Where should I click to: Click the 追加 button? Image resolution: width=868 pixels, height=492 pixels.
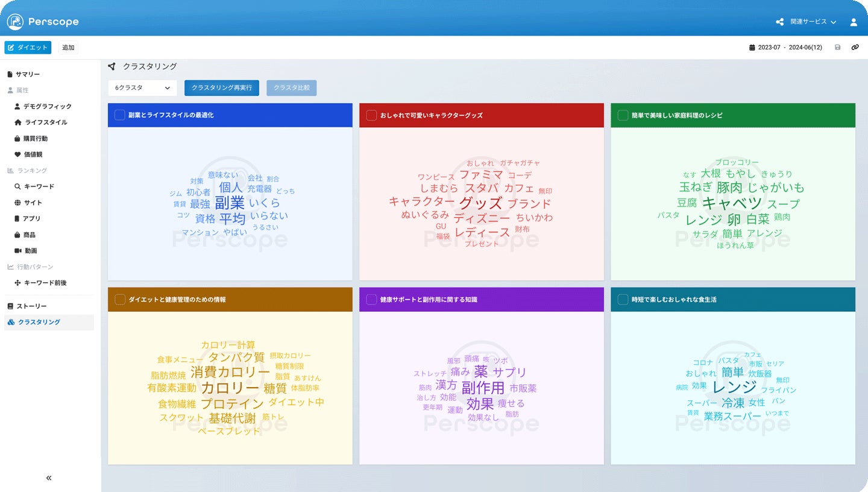point(68,48)
